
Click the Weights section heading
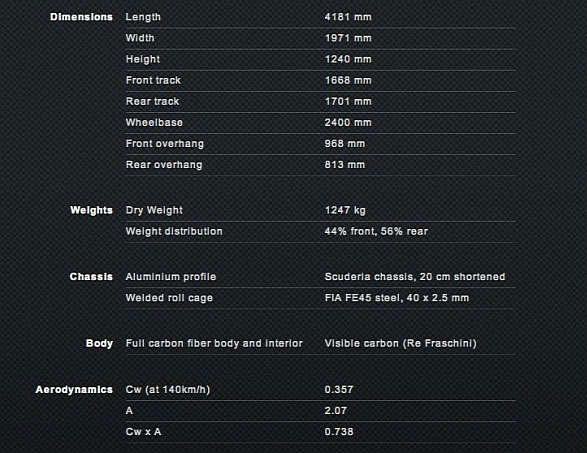[91, 210]
